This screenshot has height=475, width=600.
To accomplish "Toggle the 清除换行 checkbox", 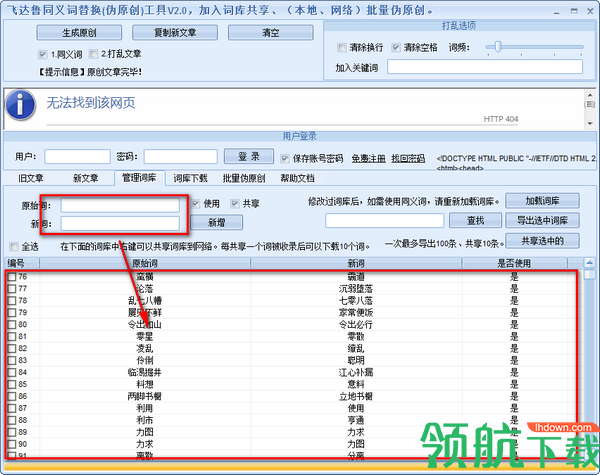I will click(341, 47).
